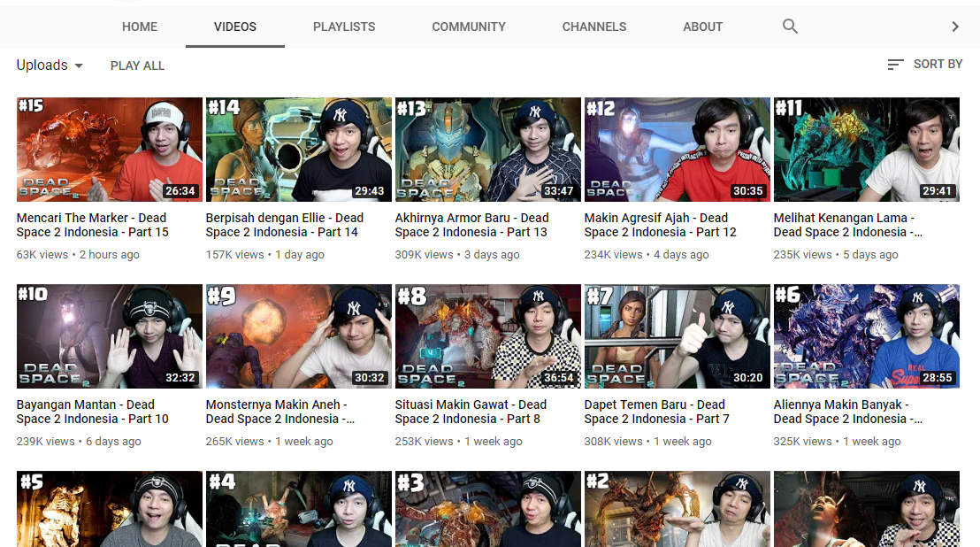This screenshot has height=547, width=980.
Task: Click '325K views • 1 week ago' text
Action: [x=838, y=442]
